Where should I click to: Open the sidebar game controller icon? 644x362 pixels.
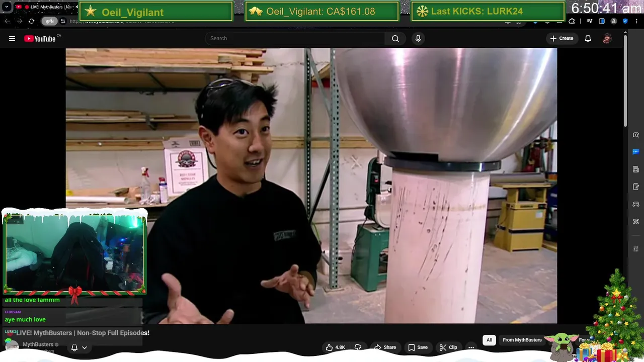(636, 204)
